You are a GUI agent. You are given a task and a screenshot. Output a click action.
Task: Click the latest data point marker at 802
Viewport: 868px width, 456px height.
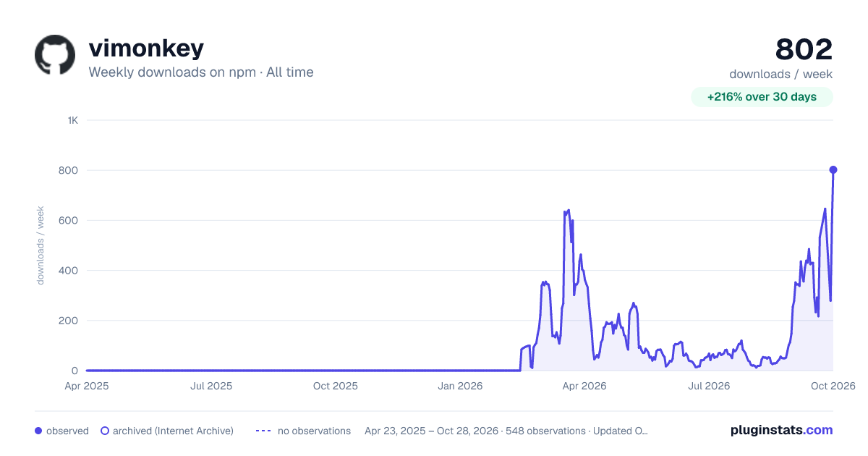833,169
